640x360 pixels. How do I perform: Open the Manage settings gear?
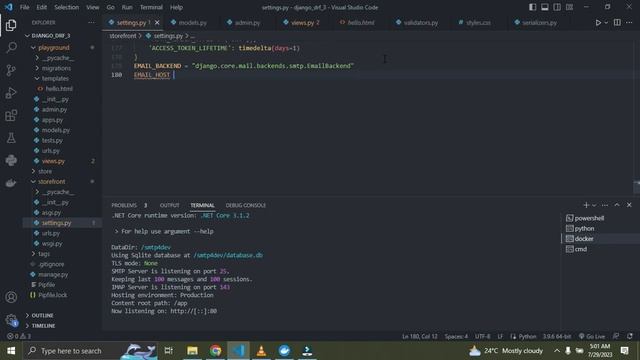[x=11, y=320]
